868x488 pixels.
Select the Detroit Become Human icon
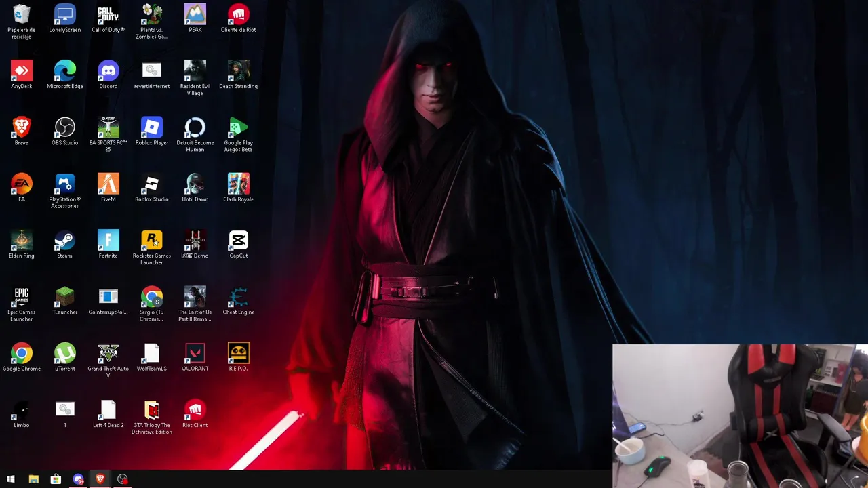[x=195, y=127]
